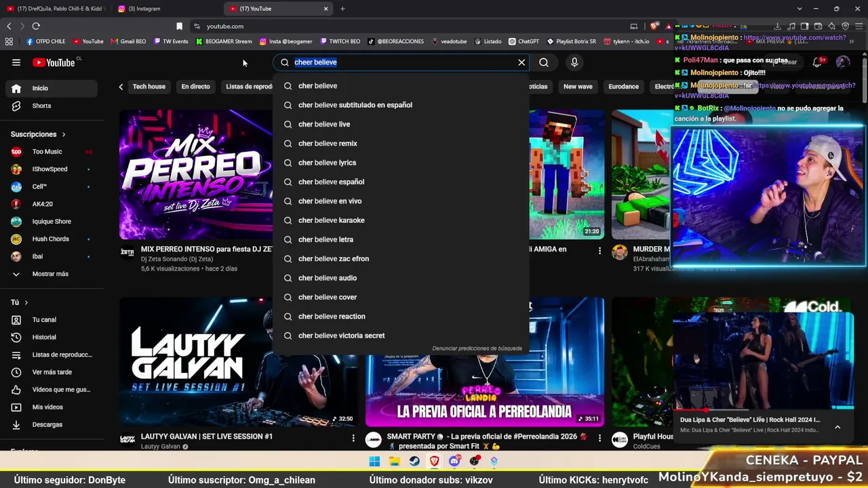Open OBS Studio from the taskbar
Image resolution: width=868 pixels, height=488 pixels.
(474, 462)
